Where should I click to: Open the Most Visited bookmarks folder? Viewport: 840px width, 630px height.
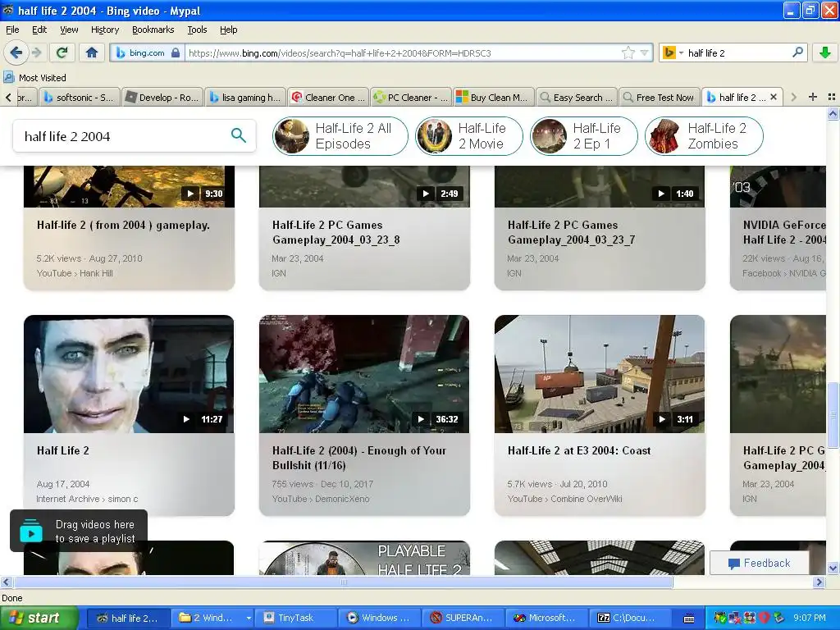[x=34, y=78]
